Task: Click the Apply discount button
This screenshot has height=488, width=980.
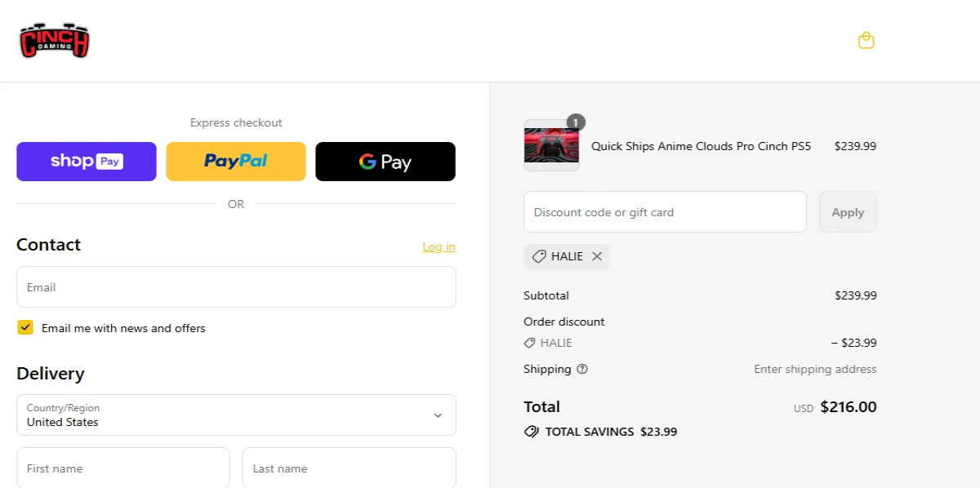Action: tap(848, 211)
